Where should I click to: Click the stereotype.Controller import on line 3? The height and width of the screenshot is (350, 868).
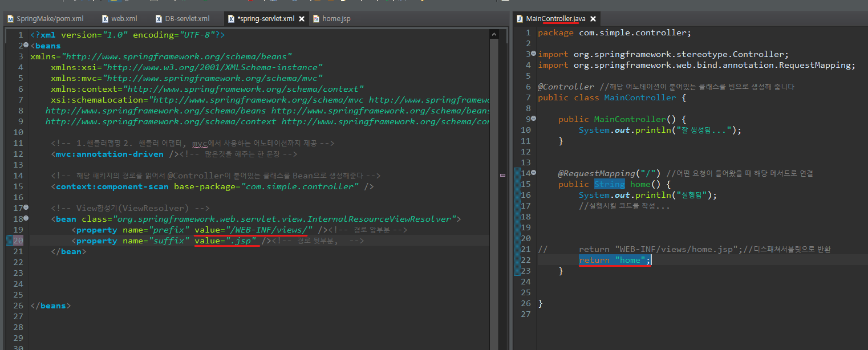tap(663, 54)
